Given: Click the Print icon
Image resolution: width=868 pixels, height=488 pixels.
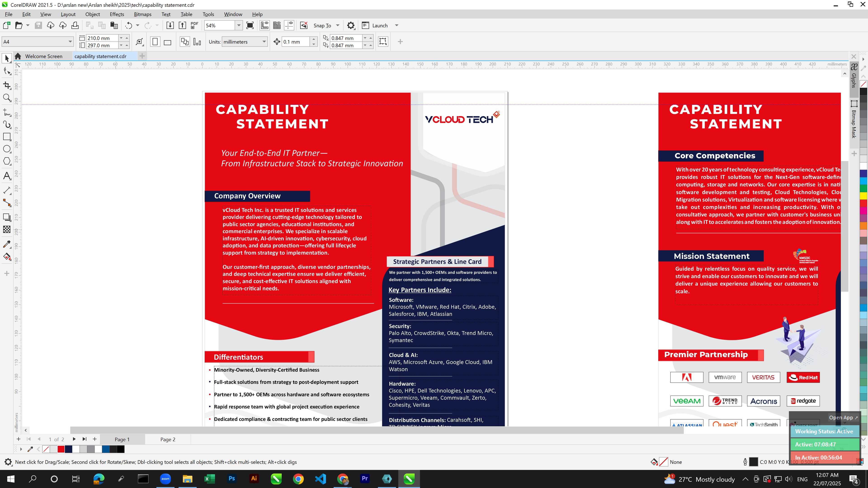Looking at the screenshot, I should click(75, 25).
